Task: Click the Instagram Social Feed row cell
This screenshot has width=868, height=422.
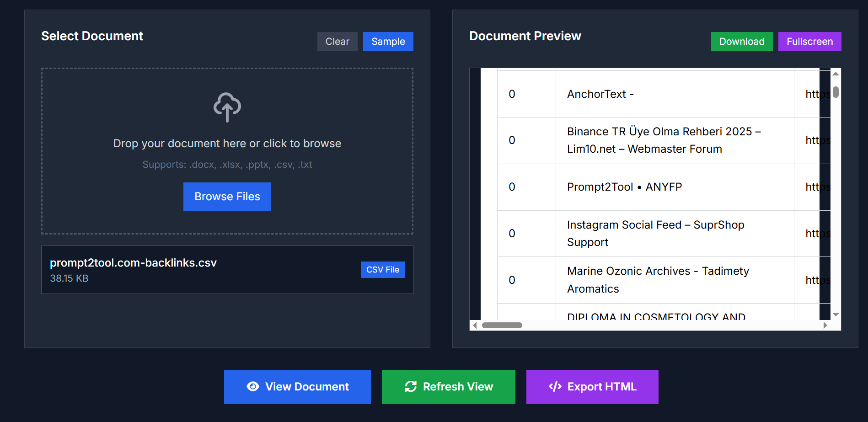Action: (655, 234)
